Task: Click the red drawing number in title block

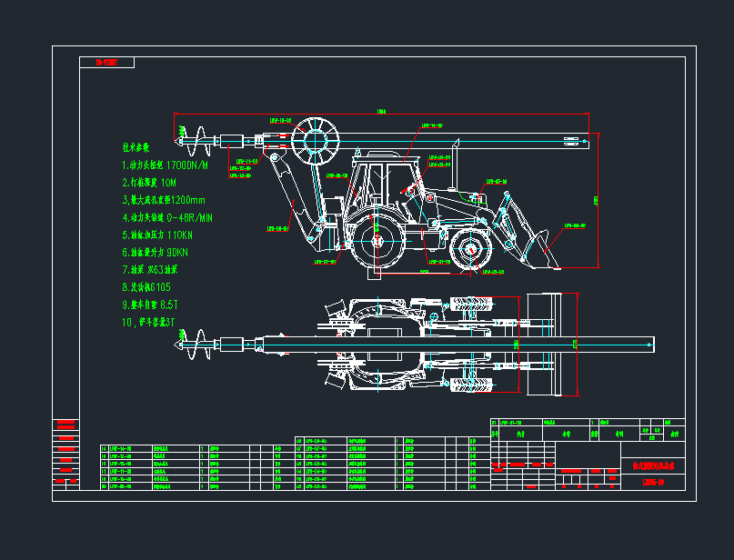Action: (654, 481)
